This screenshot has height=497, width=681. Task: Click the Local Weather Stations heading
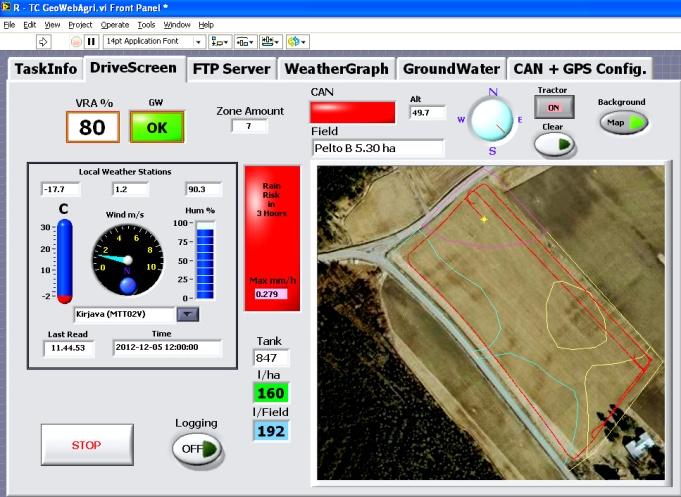coord(125,172)
